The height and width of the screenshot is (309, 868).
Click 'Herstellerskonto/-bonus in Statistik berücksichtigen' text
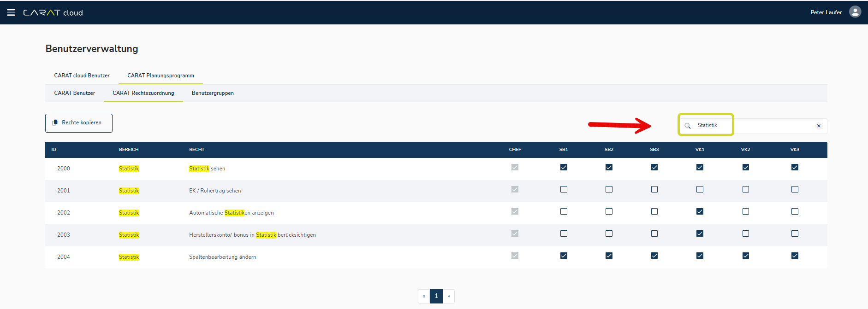point(252,235)
